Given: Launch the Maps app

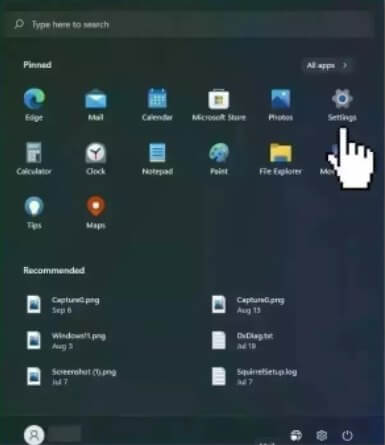Looking at the screenshot, I should tap(96, 212).
